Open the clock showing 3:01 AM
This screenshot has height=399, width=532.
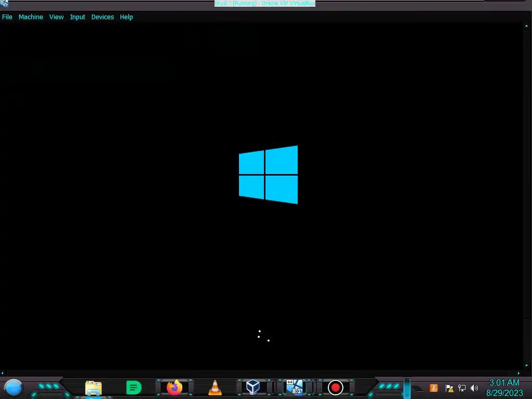pyautogui.click(x=504, y=383)
